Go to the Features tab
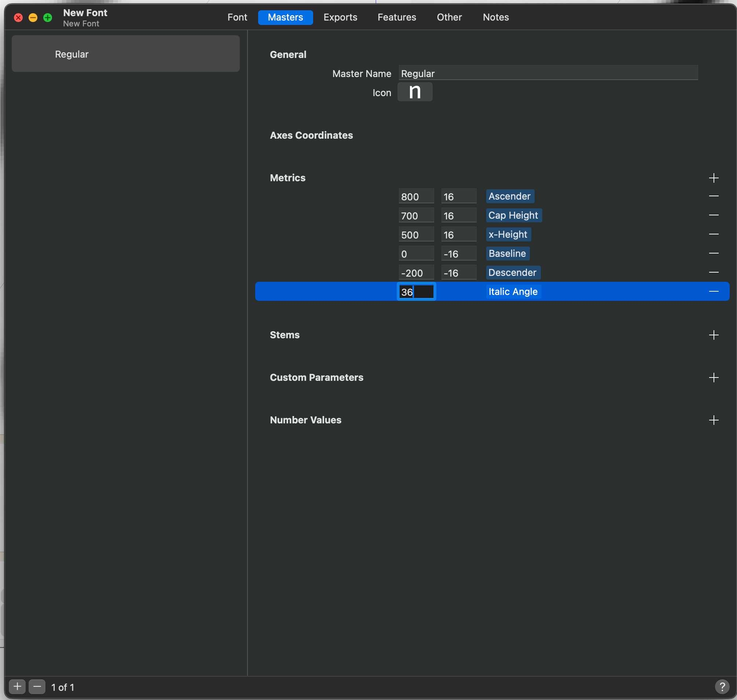The width and height of the screenshot is (737, 700). (x=396, y=17)
